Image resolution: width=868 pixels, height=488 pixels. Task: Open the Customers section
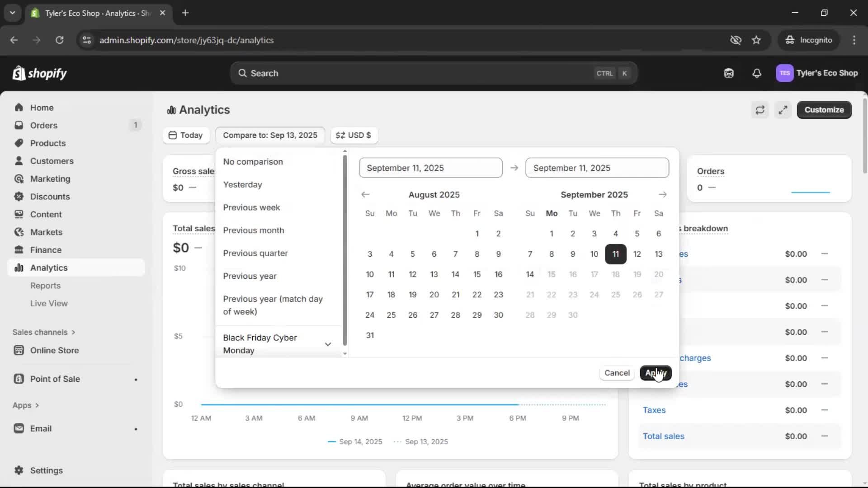(51, 160)
